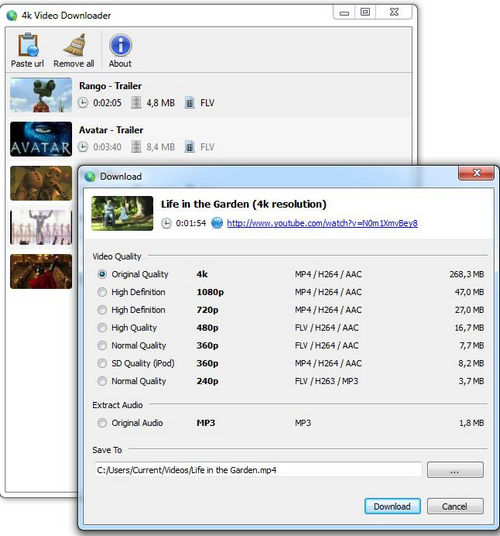500x536 pixels.
Task: Click the "1,8 MB" audio size
Action: [472, 423]
